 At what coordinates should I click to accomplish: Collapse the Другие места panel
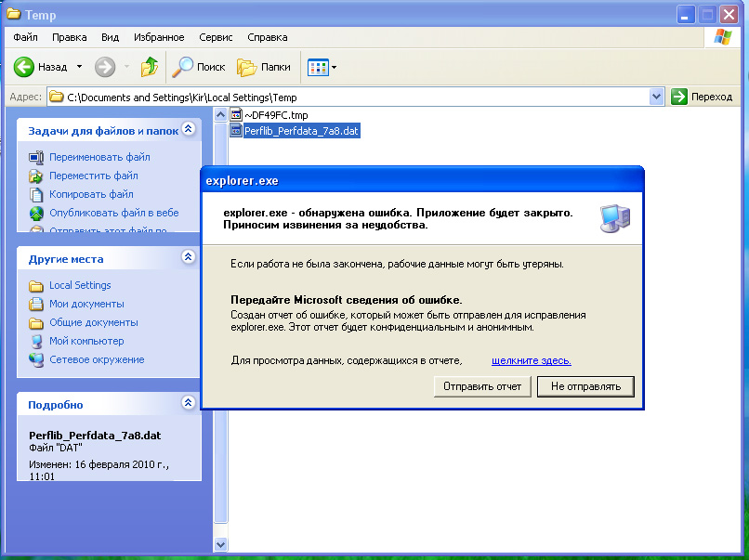click(x=189, y=257)
